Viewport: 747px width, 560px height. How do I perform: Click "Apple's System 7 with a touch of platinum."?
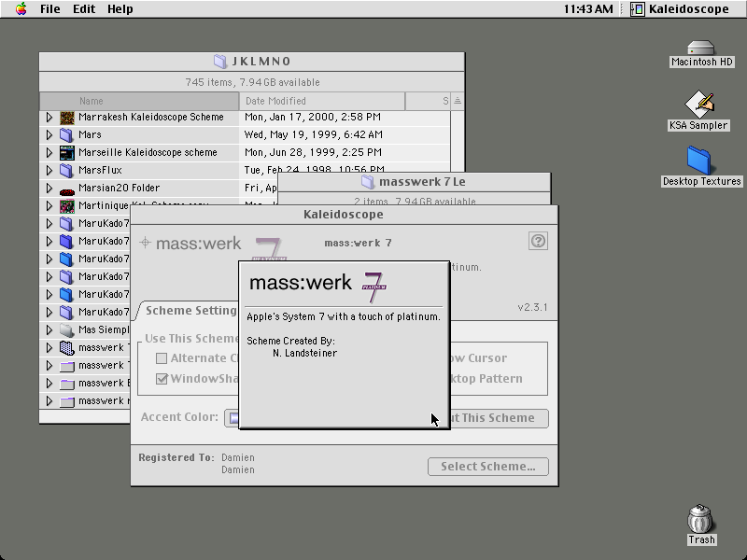click(x=344, y=317)
